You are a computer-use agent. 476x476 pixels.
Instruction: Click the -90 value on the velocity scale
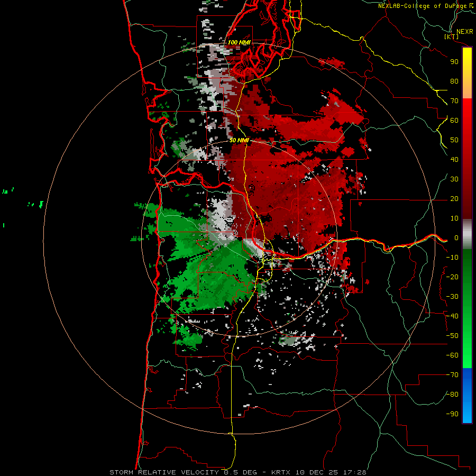point(452,414)
